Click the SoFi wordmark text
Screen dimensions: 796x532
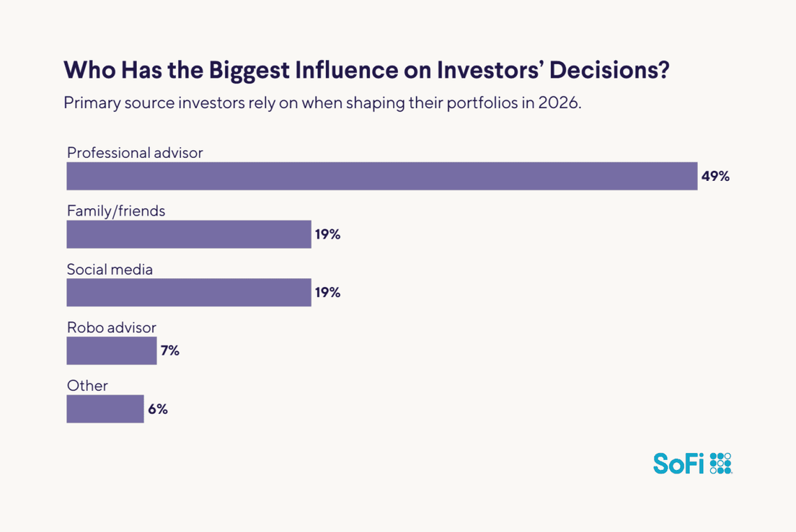tap(679, 464)
